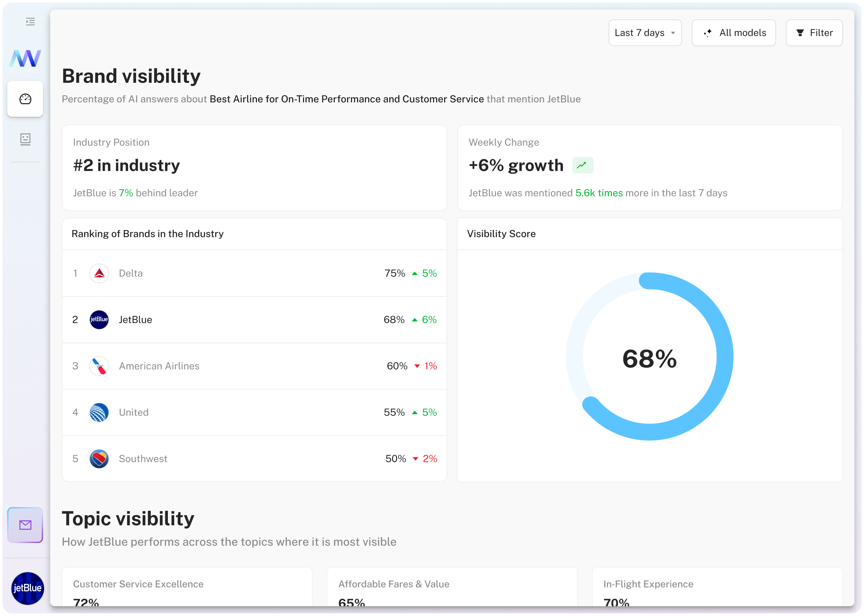Click the Industry Position summary card
This screenshot has width=864, height=616.
(x=254, y=168)
